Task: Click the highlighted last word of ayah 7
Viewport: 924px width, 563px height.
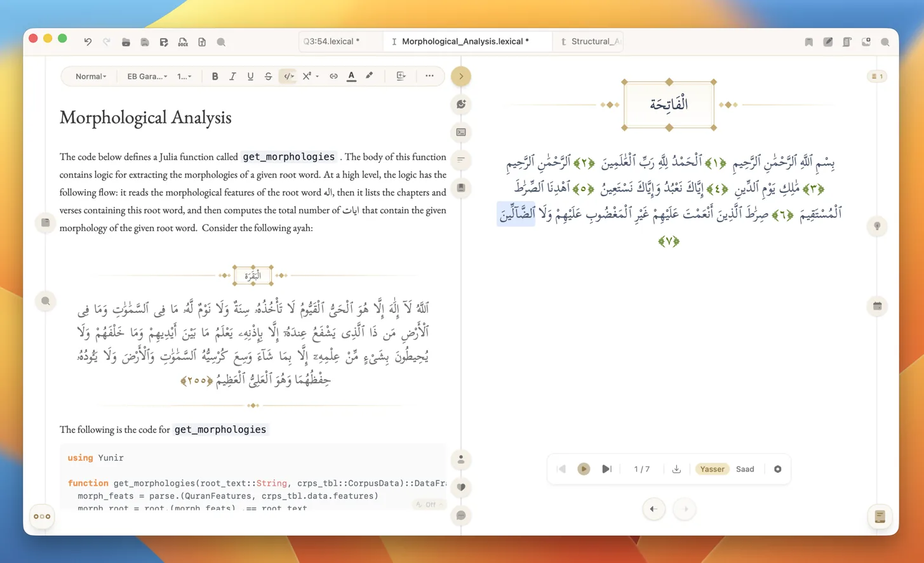Action: pos(516,214)
